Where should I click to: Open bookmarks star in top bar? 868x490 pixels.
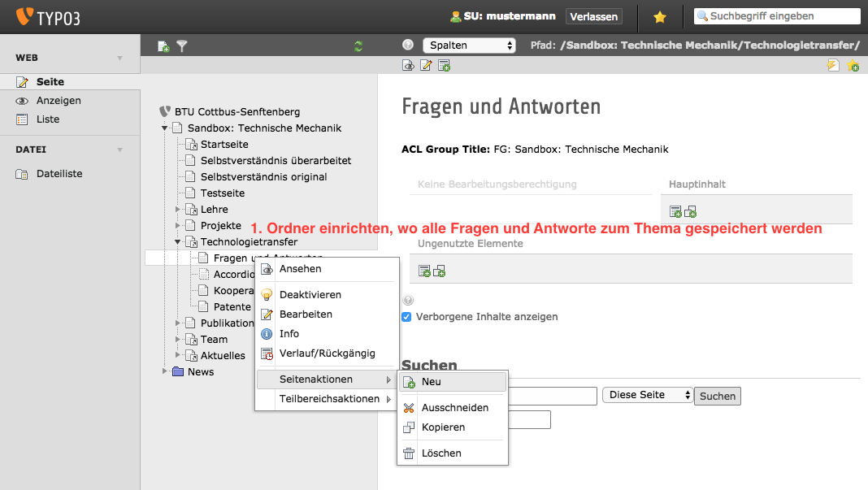(x=660, y=16)
